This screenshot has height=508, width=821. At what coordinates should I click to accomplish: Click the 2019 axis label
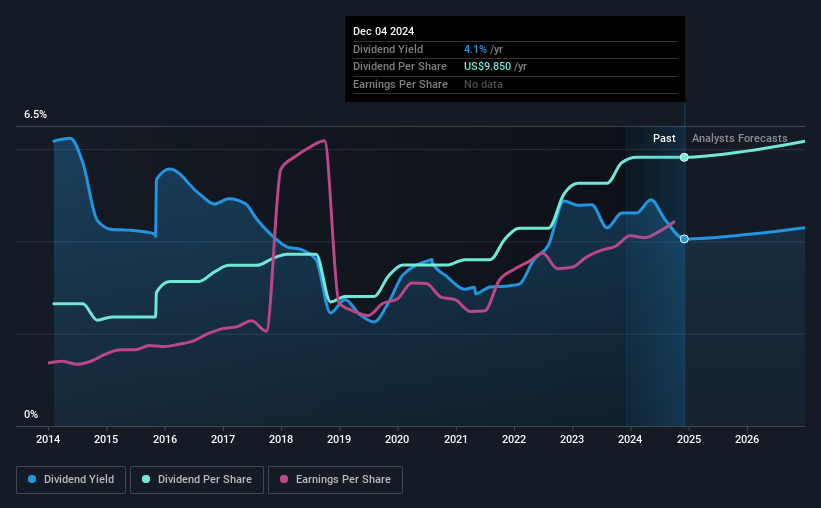click(339, 439)
